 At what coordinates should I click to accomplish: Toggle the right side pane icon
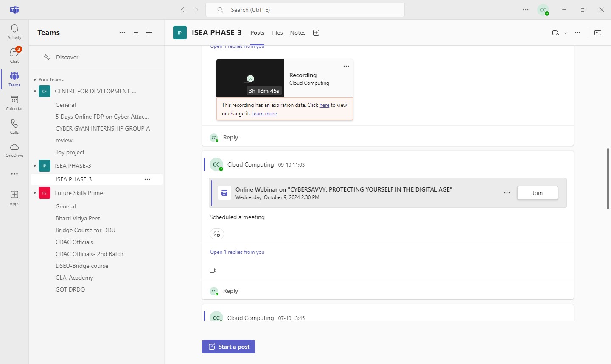[598, 33]
